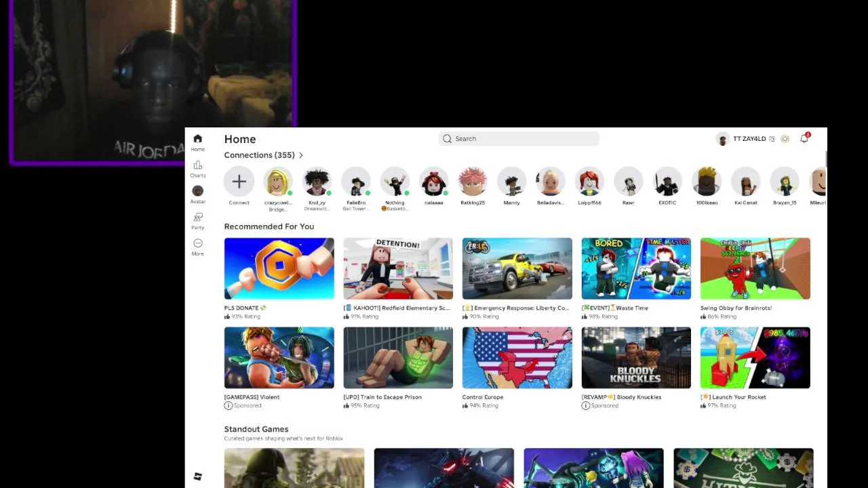The height and width of the screenshot is (488, 868).
Task: Open the notifications bell
Action: point(804,138)
